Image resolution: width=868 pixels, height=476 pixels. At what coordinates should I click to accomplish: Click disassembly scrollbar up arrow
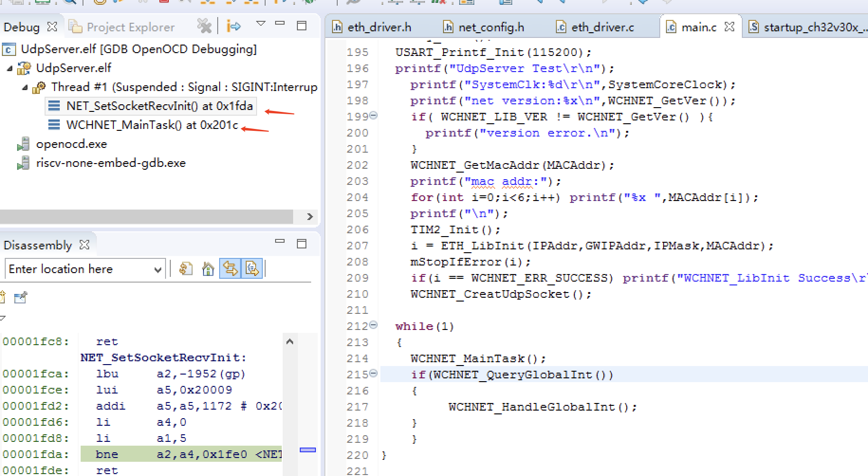click(290, 341)
